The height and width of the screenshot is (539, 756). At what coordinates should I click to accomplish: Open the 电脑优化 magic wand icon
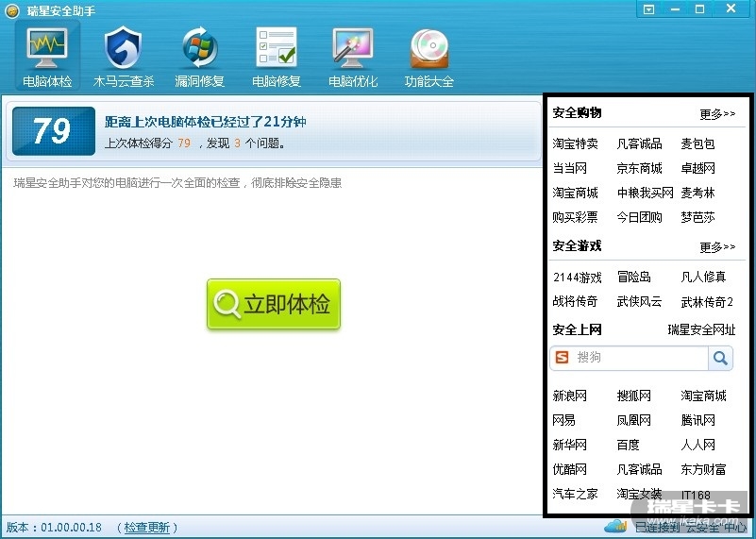[352, 56]
